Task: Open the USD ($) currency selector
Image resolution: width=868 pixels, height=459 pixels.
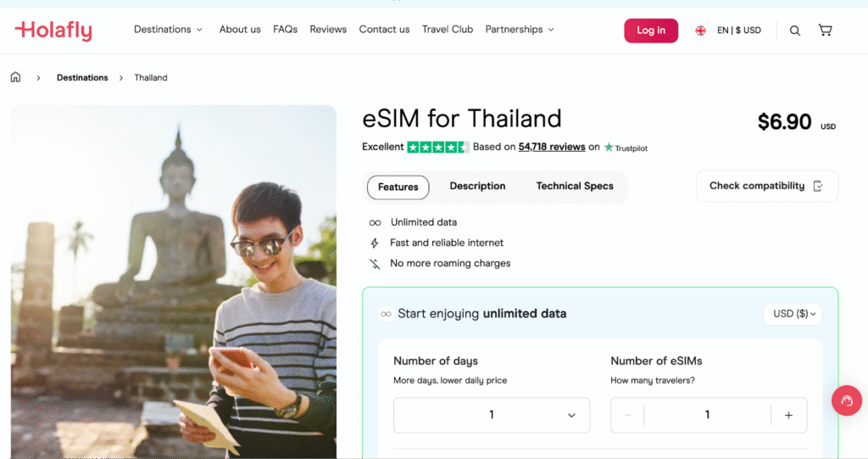Action: pyautogui.click(x=793, y=314)
